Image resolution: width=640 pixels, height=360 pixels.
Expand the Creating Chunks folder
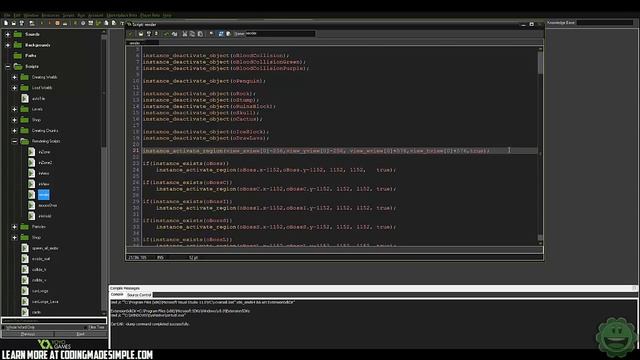click(x=15, y=130)
